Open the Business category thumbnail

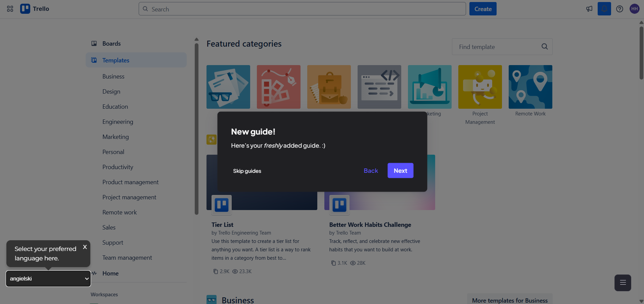tap(228, 87)
